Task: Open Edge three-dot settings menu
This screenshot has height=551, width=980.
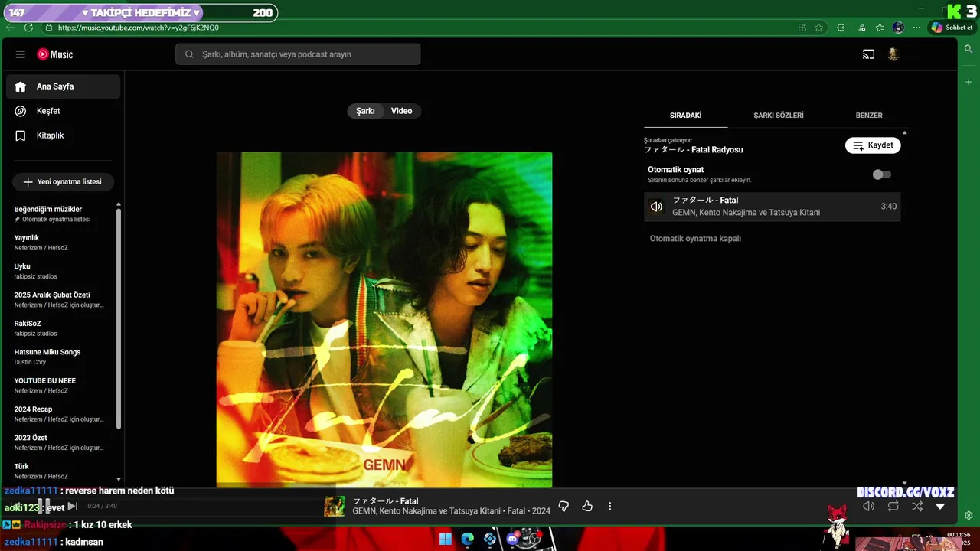Action: tap(916, 28)
